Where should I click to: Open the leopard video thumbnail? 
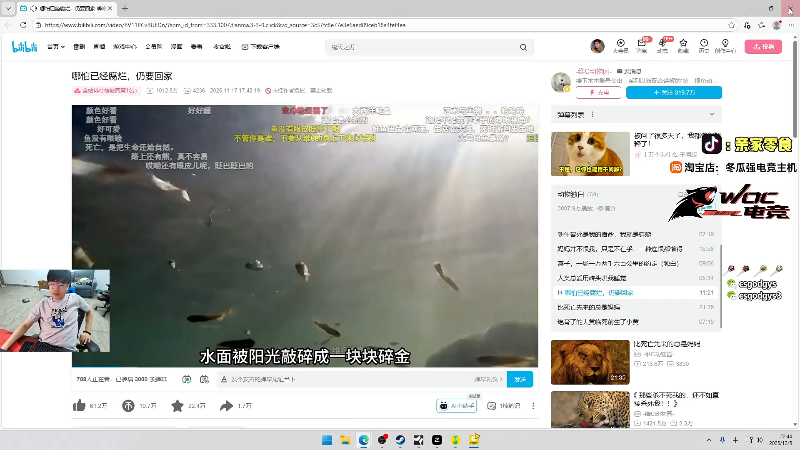click(x=590, y=409)
